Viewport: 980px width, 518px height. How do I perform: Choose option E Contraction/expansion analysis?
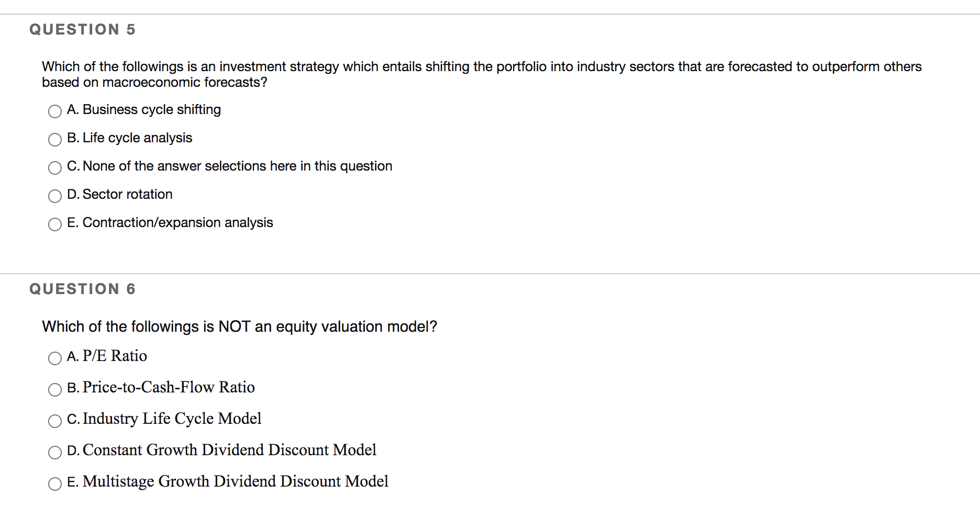[x=55, y=224]
